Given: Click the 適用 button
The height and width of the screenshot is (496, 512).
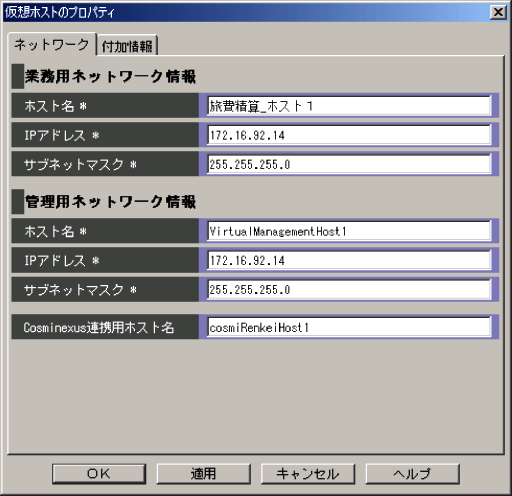Looking at the screenshot, I should [203, 473].
